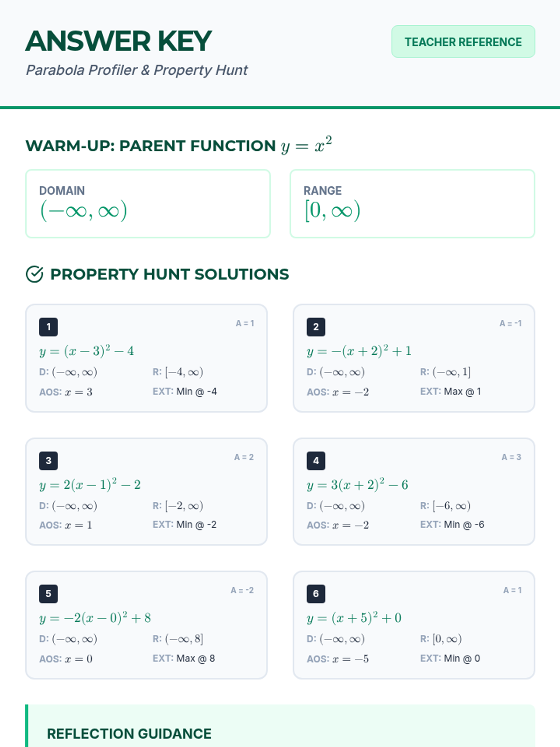Click the Answer Key title

119,41
